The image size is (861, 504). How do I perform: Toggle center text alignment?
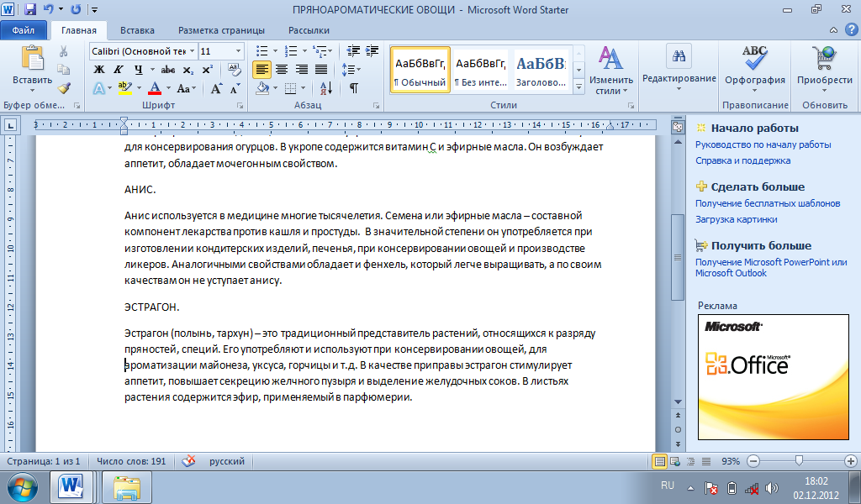(x=282, y=70)
